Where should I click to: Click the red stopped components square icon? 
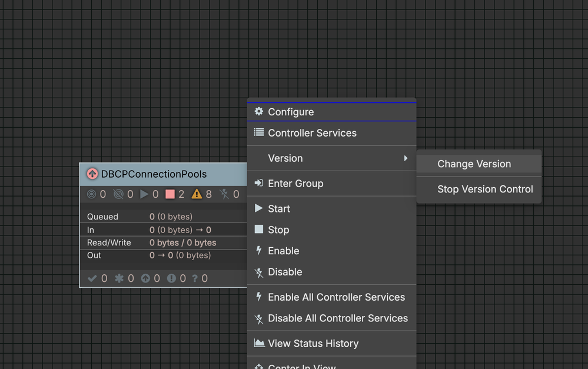point(170,194)
